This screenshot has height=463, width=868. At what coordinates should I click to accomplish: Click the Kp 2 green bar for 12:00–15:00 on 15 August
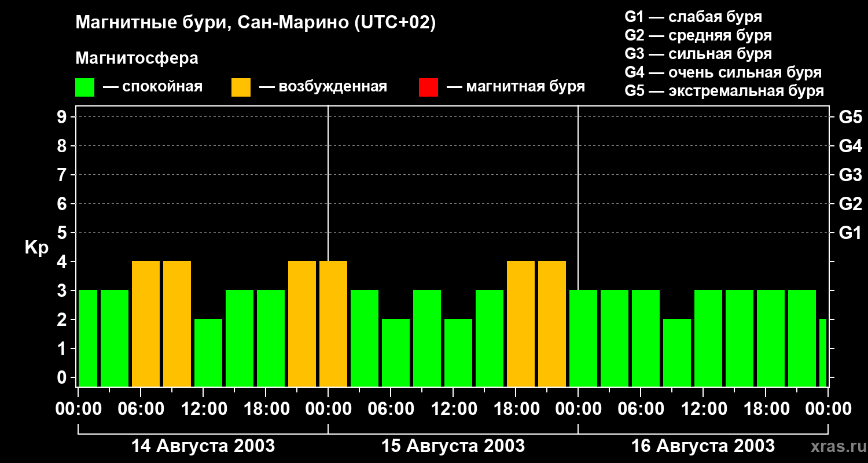pos(458,353)
